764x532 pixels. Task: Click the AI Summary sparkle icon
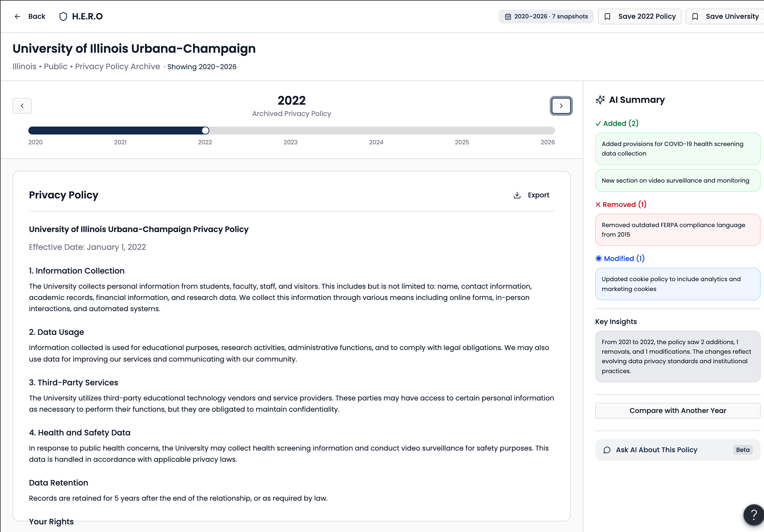point(600,100)
